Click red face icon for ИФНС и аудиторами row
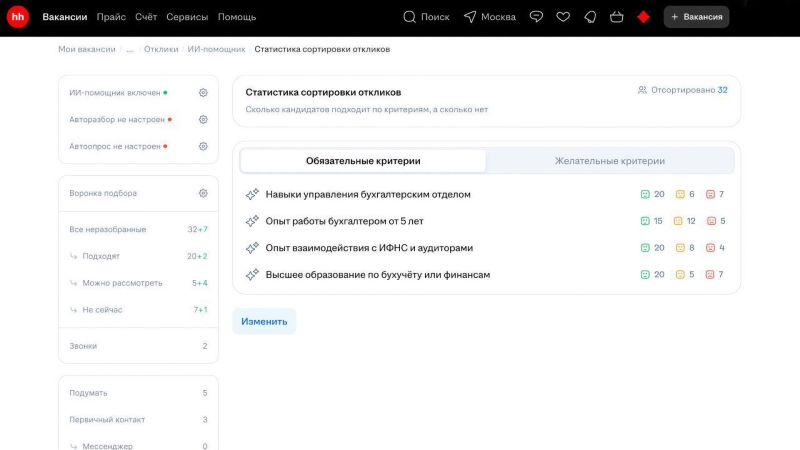Screen dimensions: 800x450 tap(710, 247)
